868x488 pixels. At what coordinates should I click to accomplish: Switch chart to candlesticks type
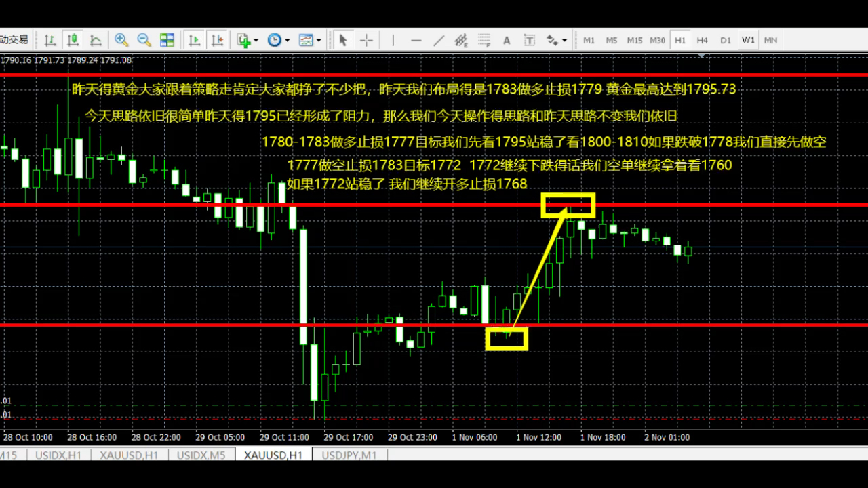73,40
